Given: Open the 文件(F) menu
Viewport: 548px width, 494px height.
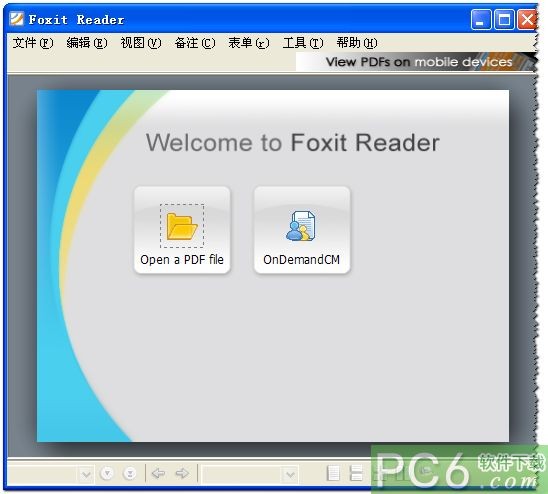Looking at the screenshot, I should [33, 43].
